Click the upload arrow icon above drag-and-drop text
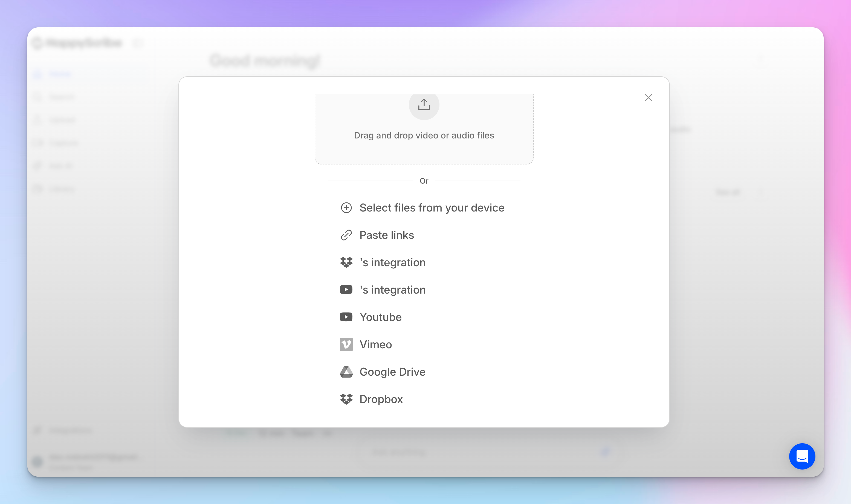 (424, 105)
